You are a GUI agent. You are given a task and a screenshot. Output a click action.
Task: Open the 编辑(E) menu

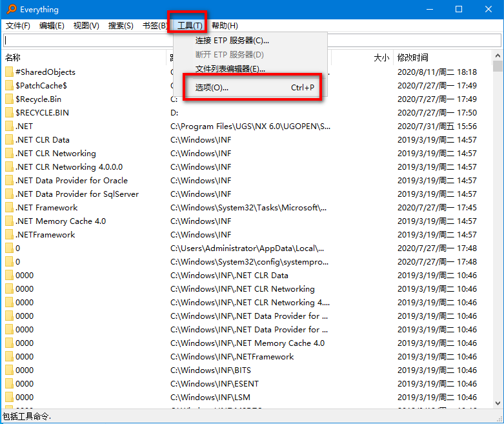[52, 26]
